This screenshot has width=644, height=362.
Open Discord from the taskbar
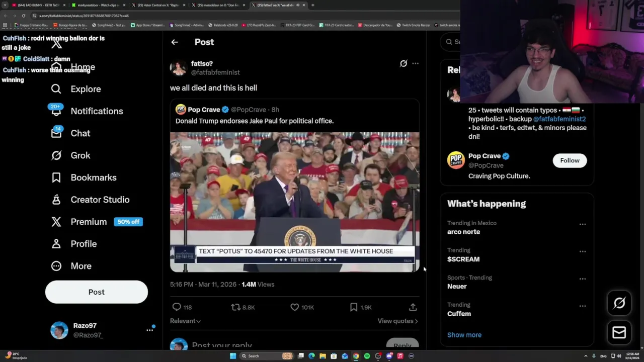click(x=389, y=356)
